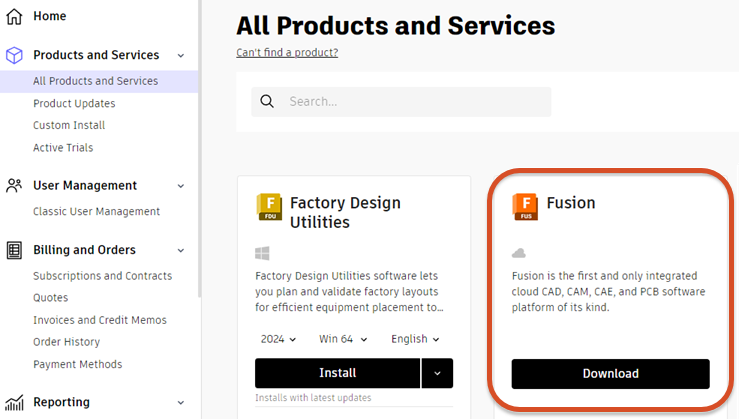The width and height of the screenshot is (739, 419).
Task: Click the "Can't find a product?" link
Action: pos(287,52)
